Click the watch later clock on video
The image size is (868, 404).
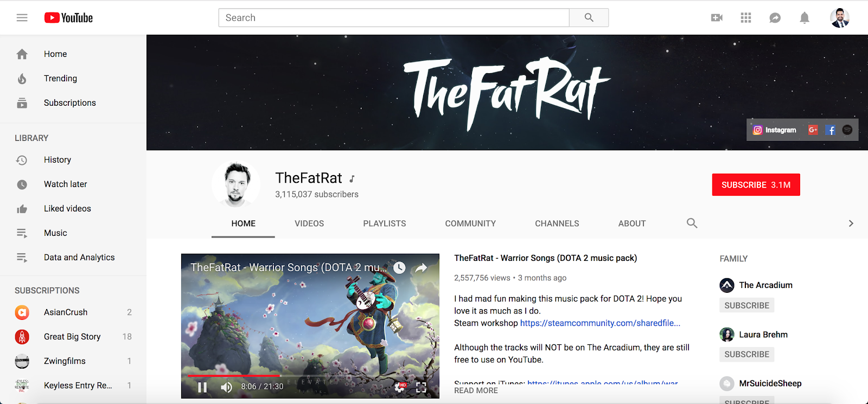click(x=399, y=267)
